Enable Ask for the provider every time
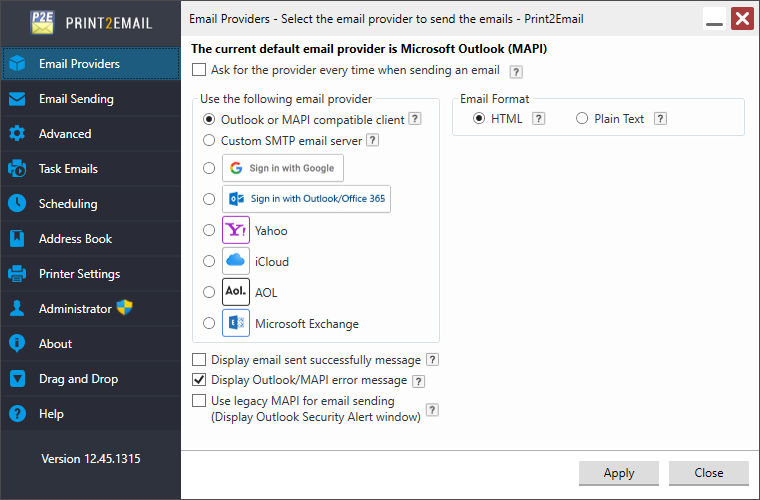The width and height of the screenshot is (760, 500). [x=199, y=70]
